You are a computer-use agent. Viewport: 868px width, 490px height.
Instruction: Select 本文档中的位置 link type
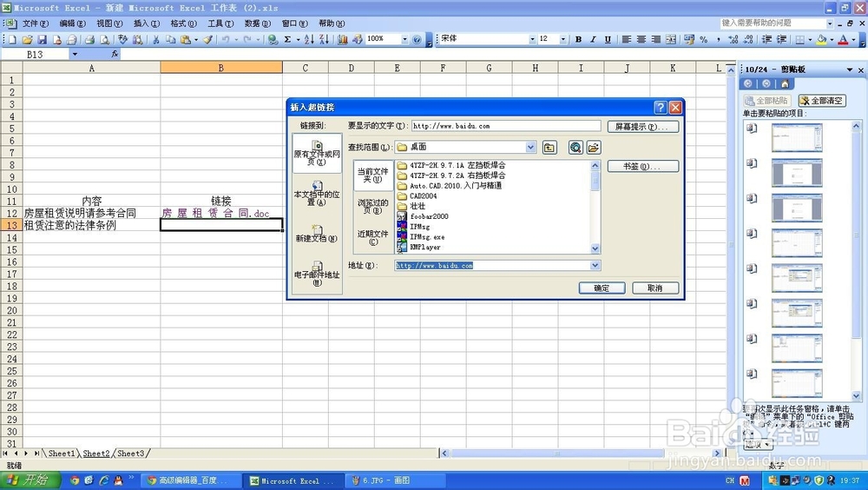point(317,194)
